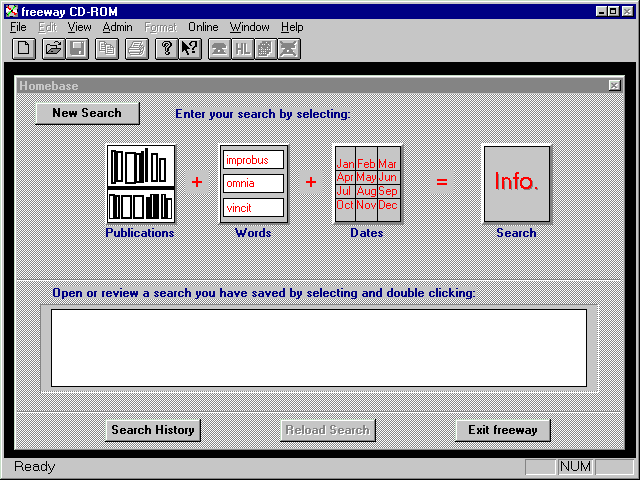Click the freeway CD-ROM title bar icon
This screenshot has height=480, width=640.
(x=12, y=11)
